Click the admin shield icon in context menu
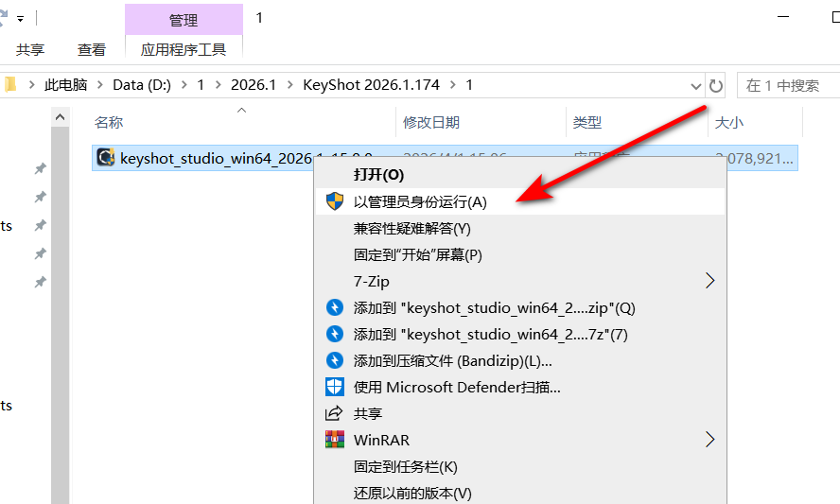The height and width of the screenshot is (504, 840). tap(335, 201)
